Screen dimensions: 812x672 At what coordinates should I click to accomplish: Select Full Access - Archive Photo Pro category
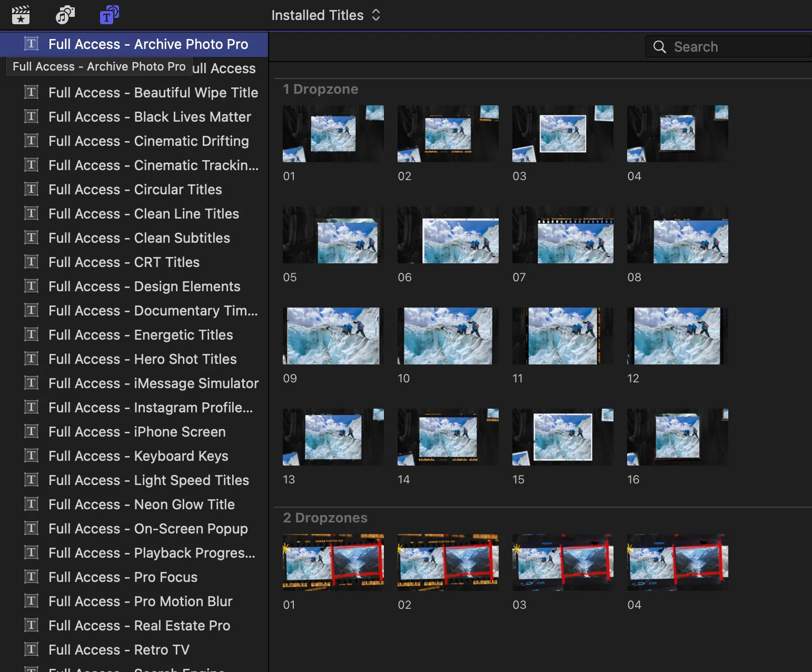tap(134, 44)
